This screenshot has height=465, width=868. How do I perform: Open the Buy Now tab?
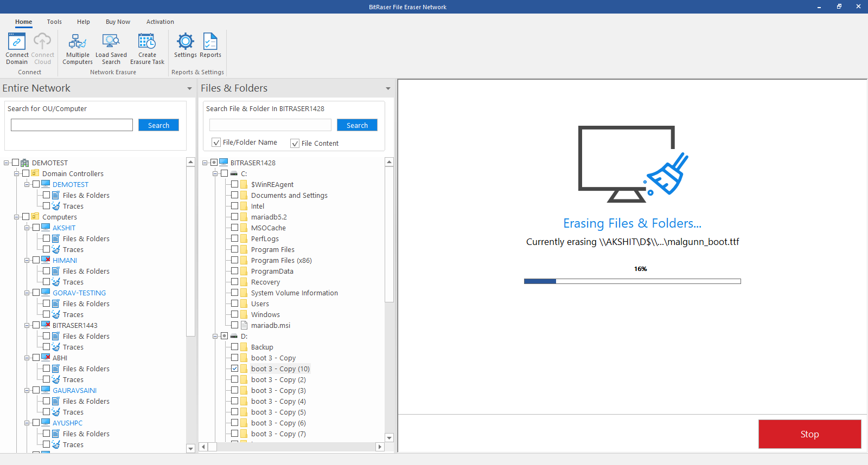[118, 22]
